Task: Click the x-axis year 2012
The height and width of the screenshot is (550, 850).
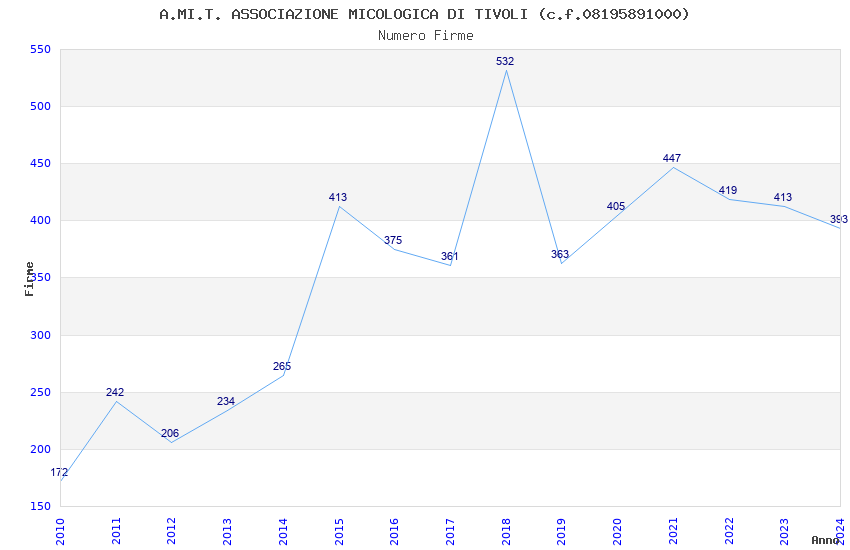Action: (171, 532)
